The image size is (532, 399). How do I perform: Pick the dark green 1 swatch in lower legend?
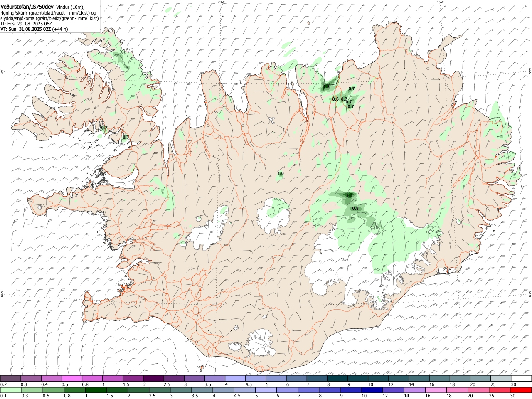96,390
